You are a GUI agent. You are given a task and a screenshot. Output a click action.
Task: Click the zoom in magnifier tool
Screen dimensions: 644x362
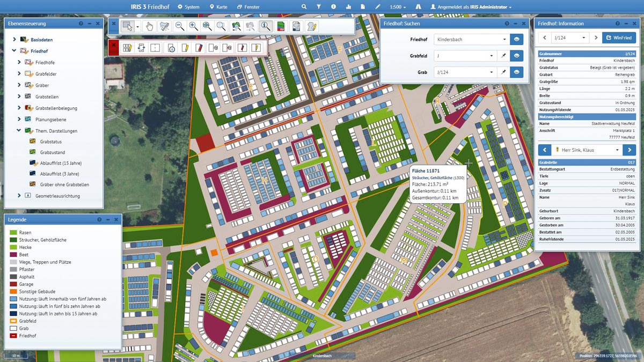pos(194,26)
